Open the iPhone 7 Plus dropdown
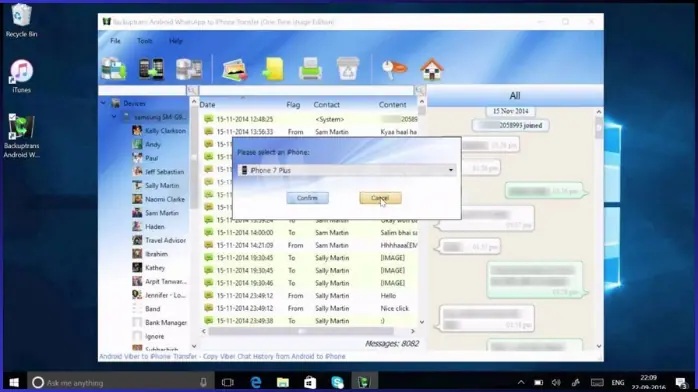Viewport: 698px width, 392px height. [x=347, y=170]
